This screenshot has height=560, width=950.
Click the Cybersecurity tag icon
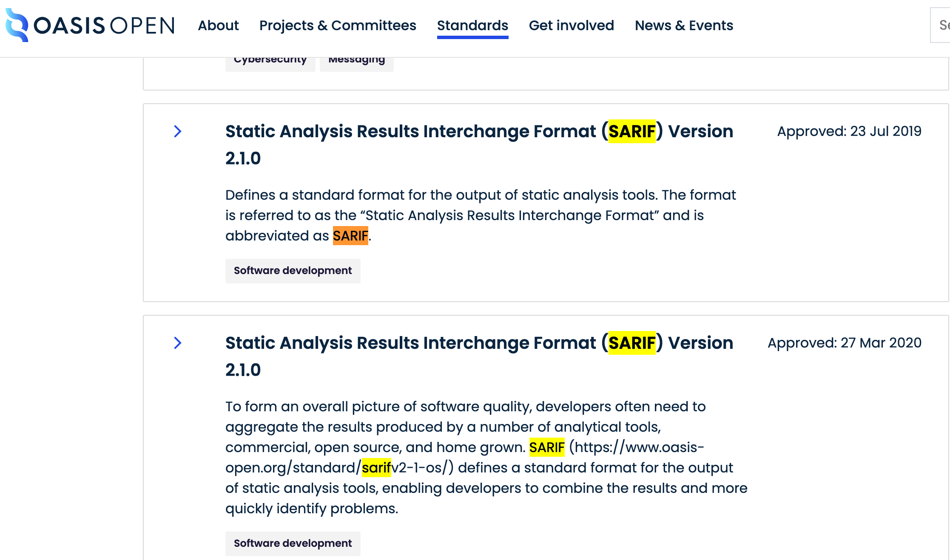click(270, 59)
